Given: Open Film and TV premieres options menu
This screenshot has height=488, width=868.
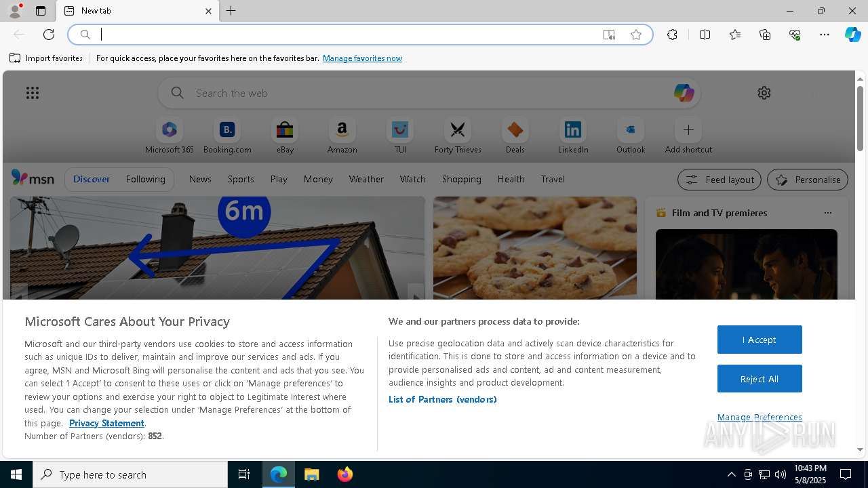Looking at the screenshot, I should pyautogui.click(x=827, y=213).
